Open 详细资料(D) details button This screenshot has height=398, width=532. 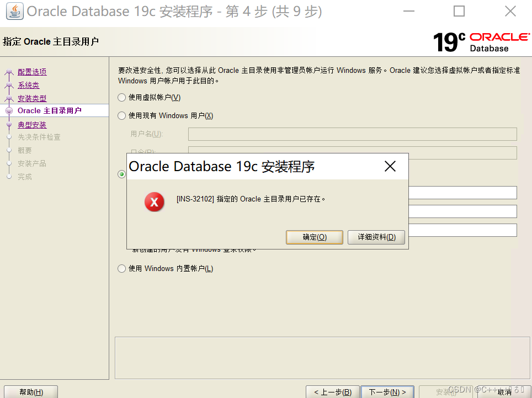[x=376, y=237]
